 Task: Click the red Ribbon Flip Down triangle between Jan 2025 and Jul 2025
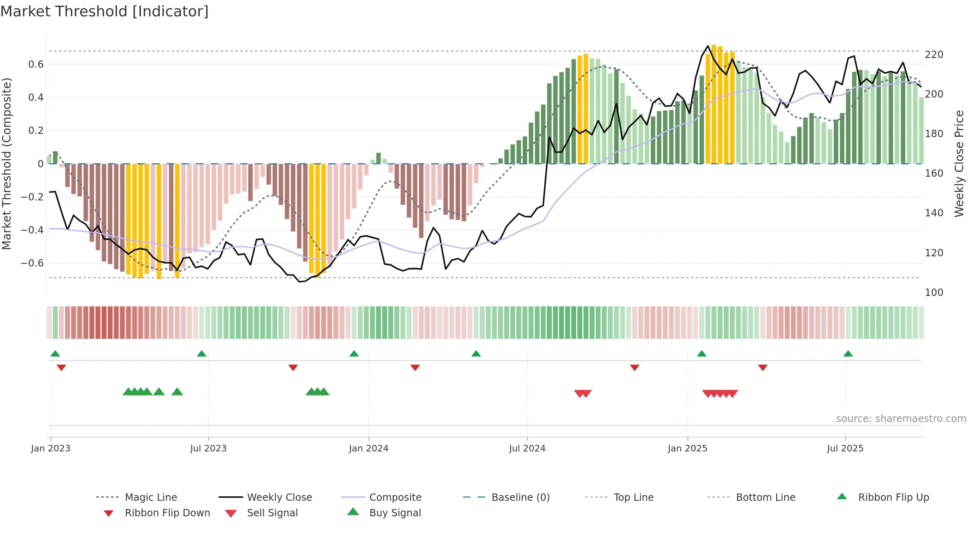[763, 368]
